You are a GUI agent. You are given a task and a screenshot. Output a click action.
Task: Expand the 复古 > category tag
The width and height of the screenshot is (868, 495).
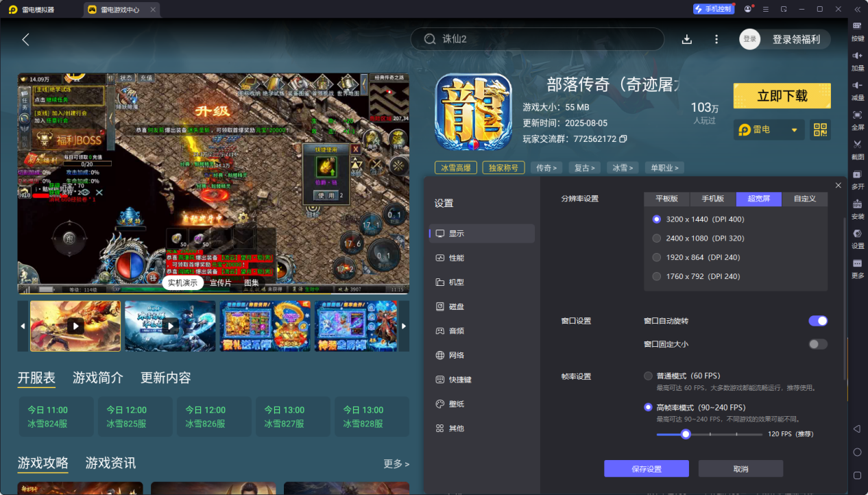pyautogui.click(x=585, y=167)
